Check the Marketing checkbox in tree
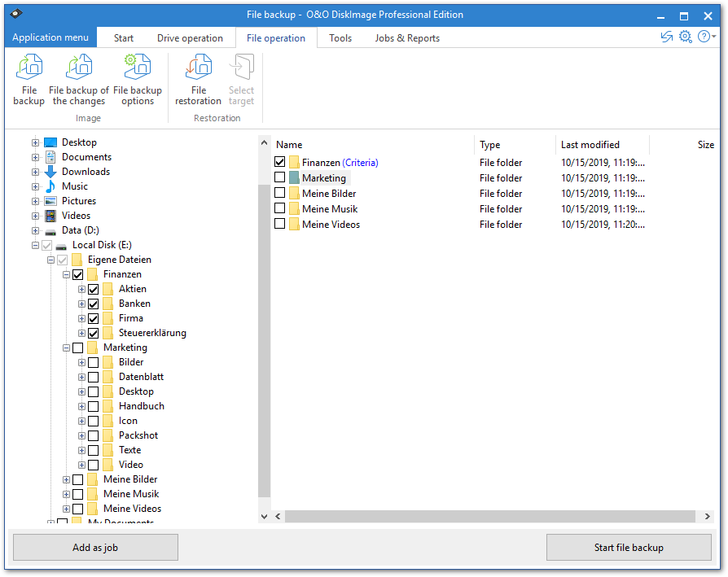This screenshot has width=728, height=577. [x=78, y=348]
